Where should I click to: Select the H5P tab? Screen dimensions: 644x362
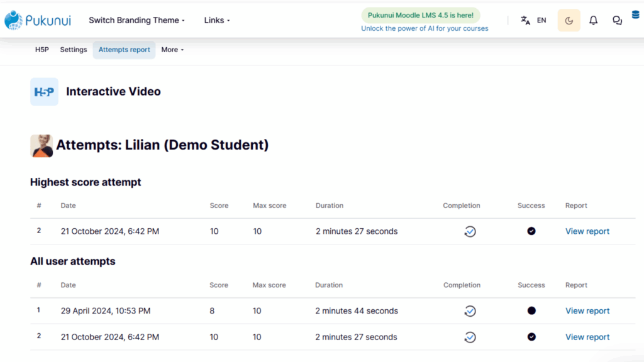[42, 50]
